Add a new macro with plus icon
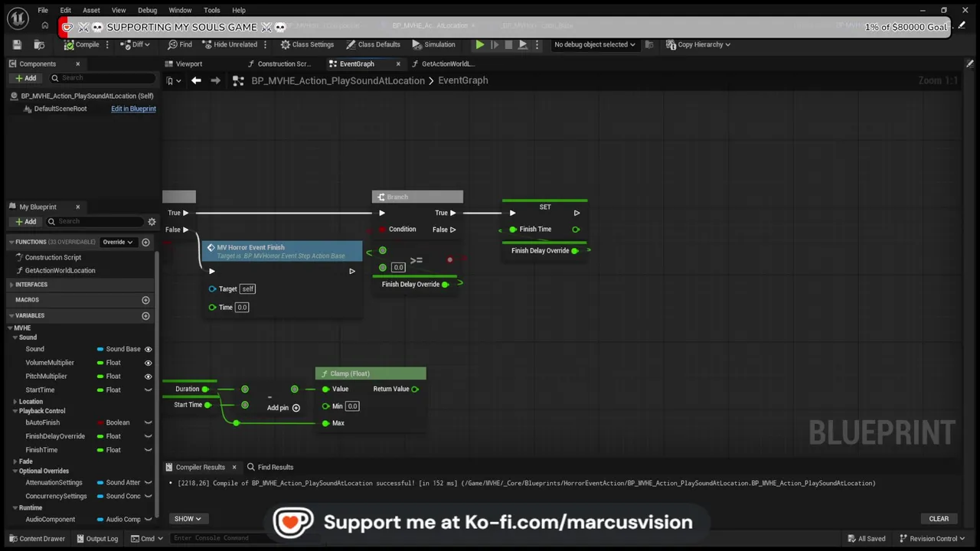This screenshot has width=980, height=551. coord(145,300)
